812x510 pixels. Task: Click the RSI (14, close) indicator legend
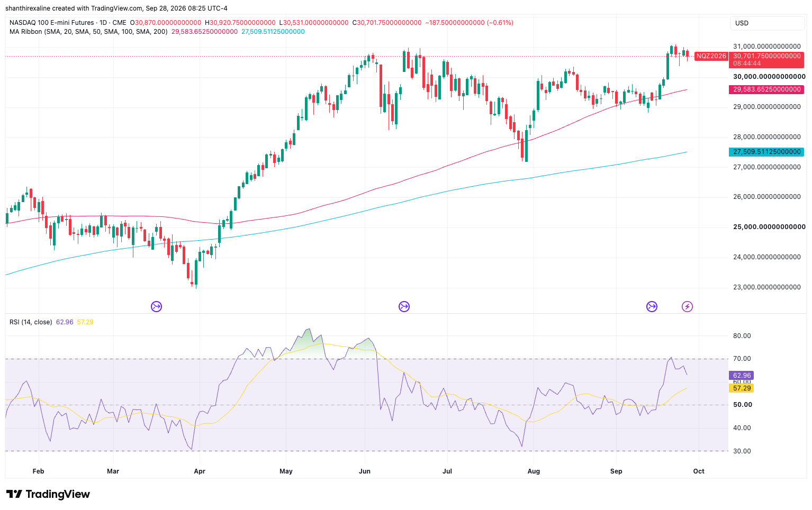[x=31, y=322]
